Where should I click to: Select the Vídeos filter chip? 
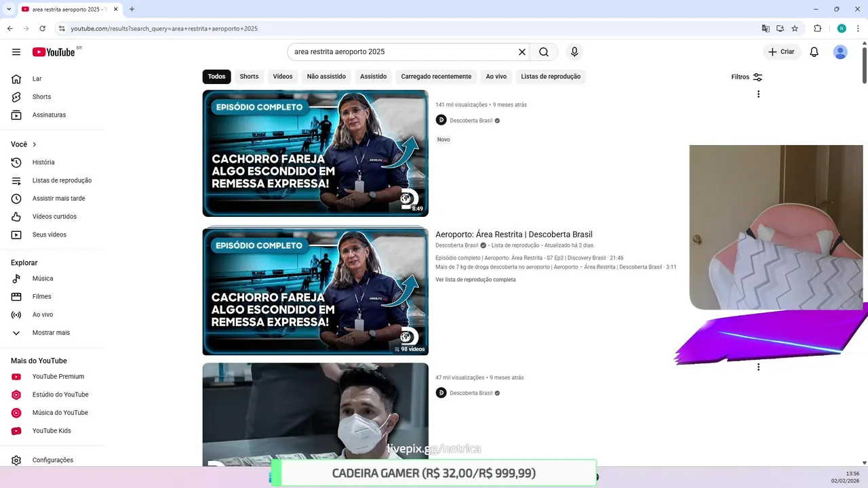283,77
